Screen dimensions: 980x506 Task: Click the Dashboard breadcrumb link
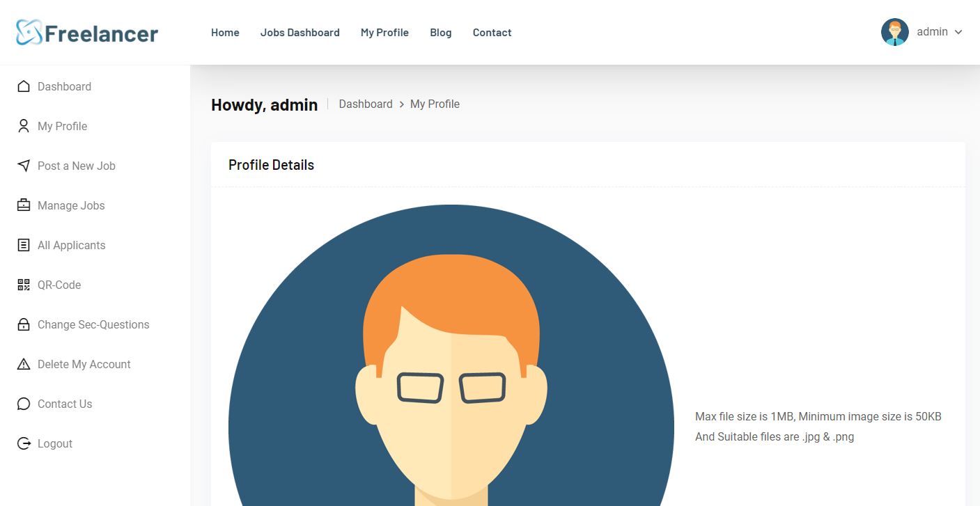(366, 104)
